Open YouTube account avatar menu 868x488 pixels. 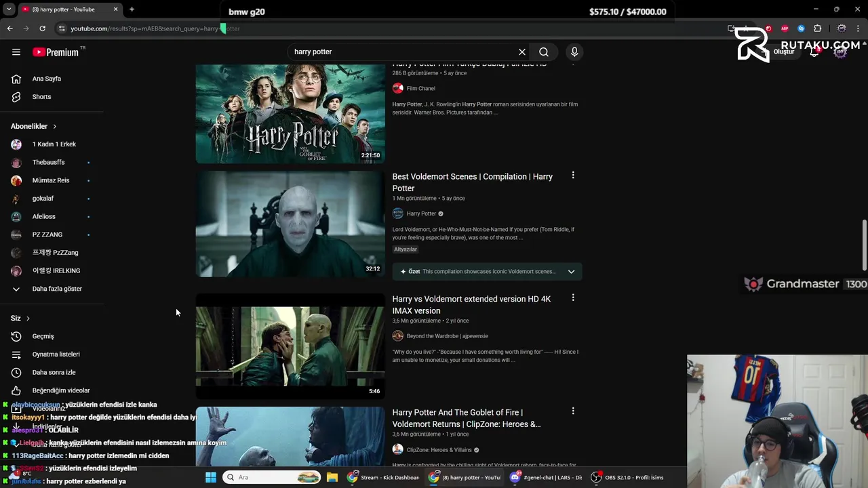[x=840, y=52]
